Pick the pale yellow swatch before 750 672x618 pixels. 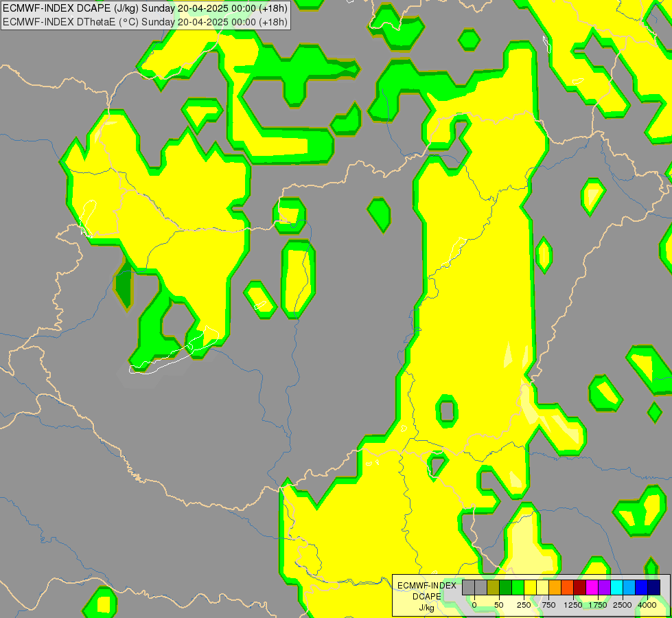pyautogui.click(x=542, y=588)
